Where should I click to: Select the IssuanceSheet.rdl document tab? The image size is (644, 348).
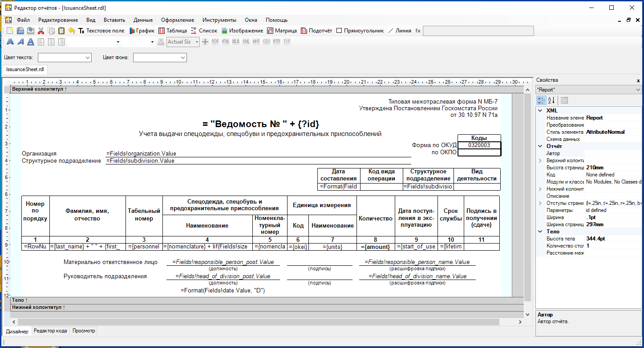pos(25,69)
